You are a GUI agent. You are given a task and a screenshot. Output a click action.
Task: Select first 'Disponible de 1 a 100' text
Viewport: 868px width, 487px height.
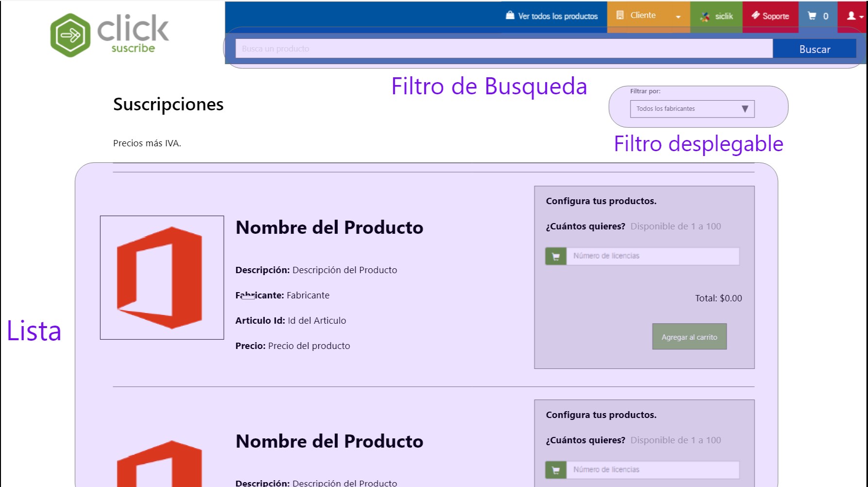676,226
